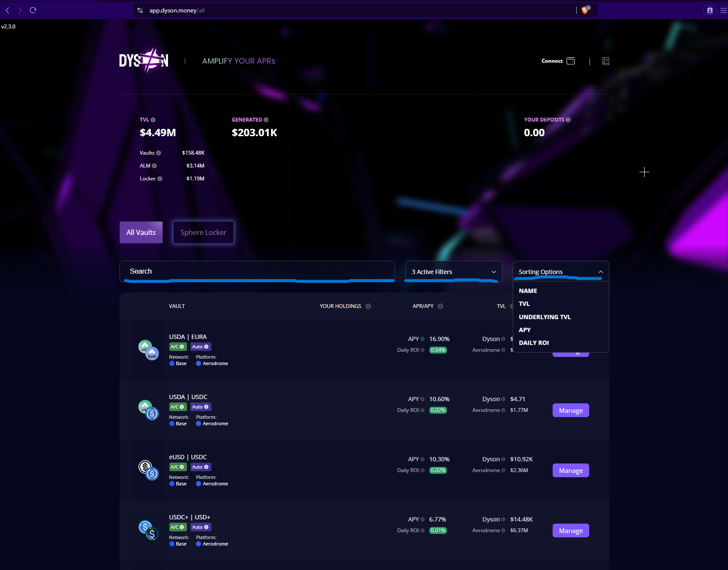The image size is (728, 570).
Task: Open the docs book icon in header
Action: pos(606,61)
